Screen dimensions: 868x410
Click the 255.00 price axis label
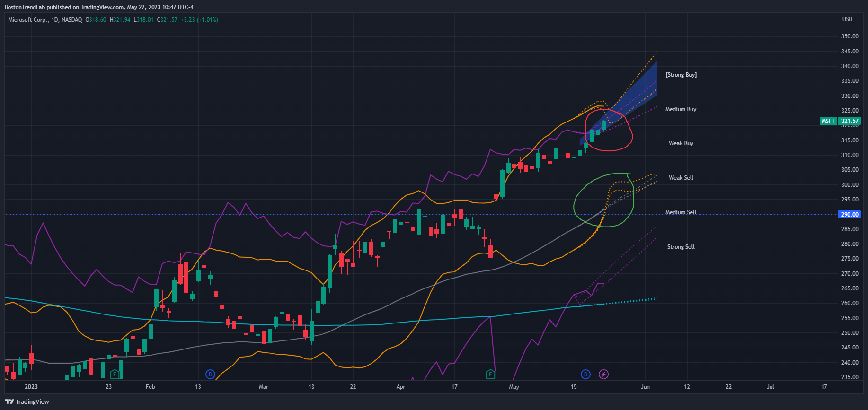(850, 318)
